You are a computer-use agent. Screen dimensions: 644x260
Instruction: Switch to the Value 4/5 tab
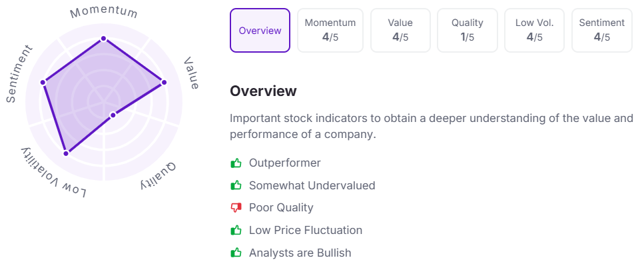[400, 31]
